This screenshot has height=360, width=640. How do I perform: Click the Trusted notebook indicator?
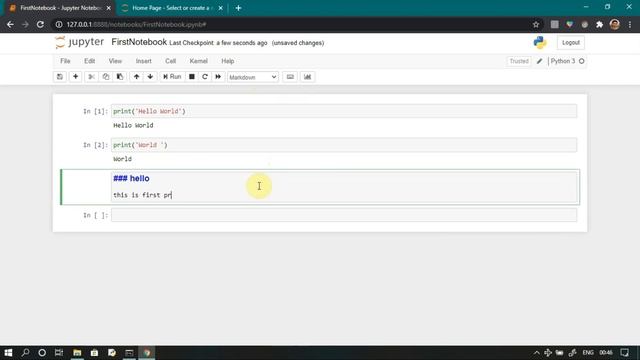[519, 61]
